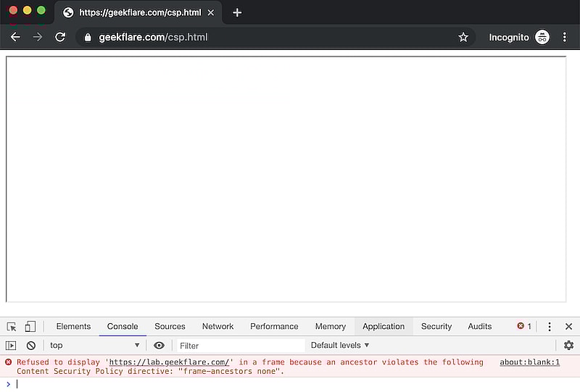
Task: Open the about:blank:1 source link
Action: (530, 362)
